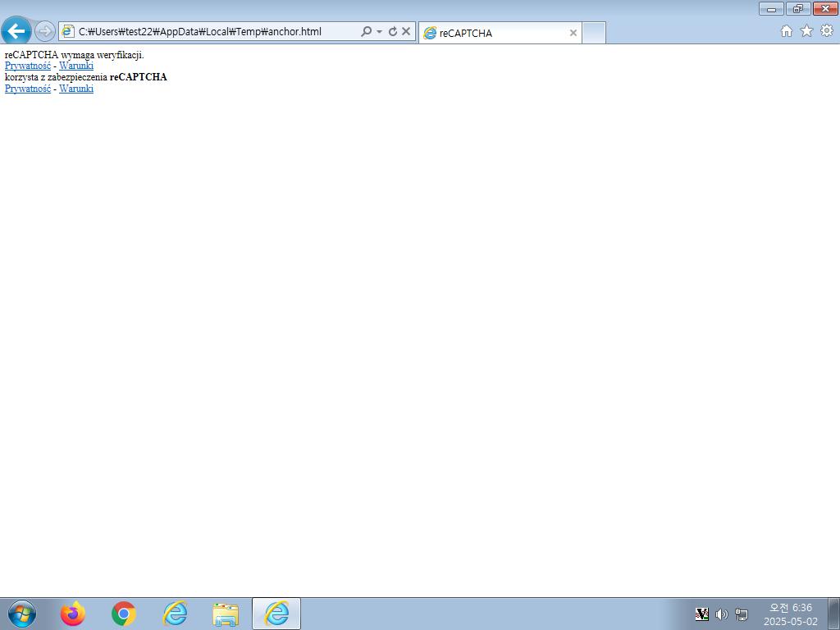Open Prywatność link under 'reCAPTCHA wymaga weryfikacji'
This screenshot has width=840, height=630.
pos(28,66)
